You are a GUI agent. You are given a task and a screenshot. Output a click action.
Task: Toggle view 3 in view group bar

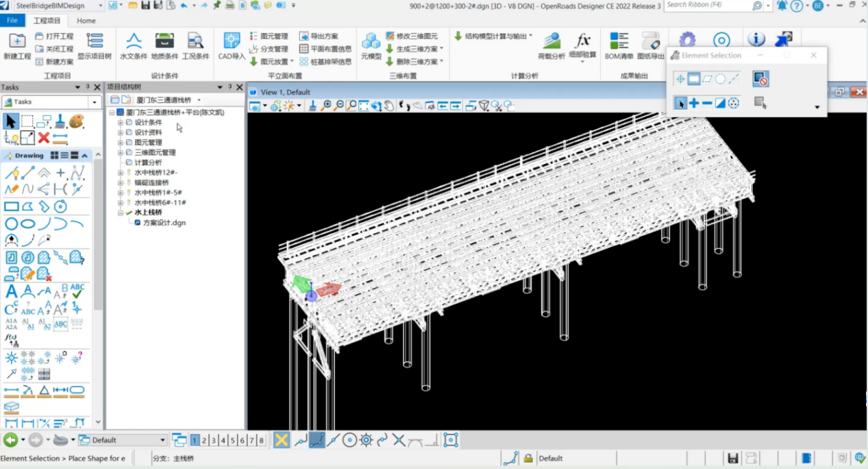pyautogui.click(x=214, y=440)
